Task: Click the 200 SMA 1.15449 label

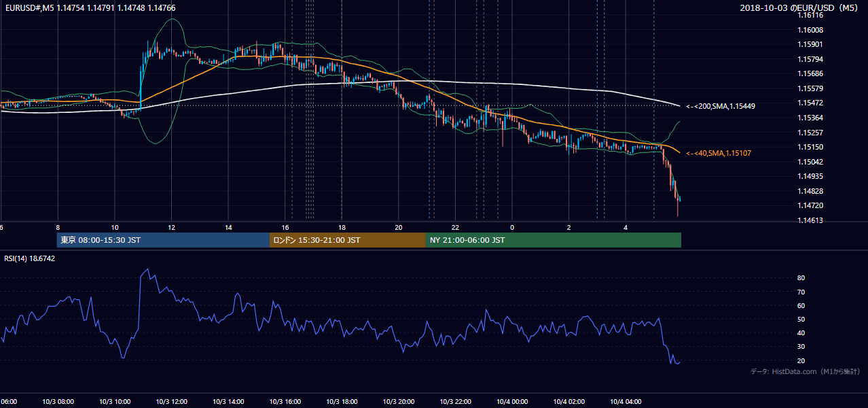Action: tap(721, 106)
